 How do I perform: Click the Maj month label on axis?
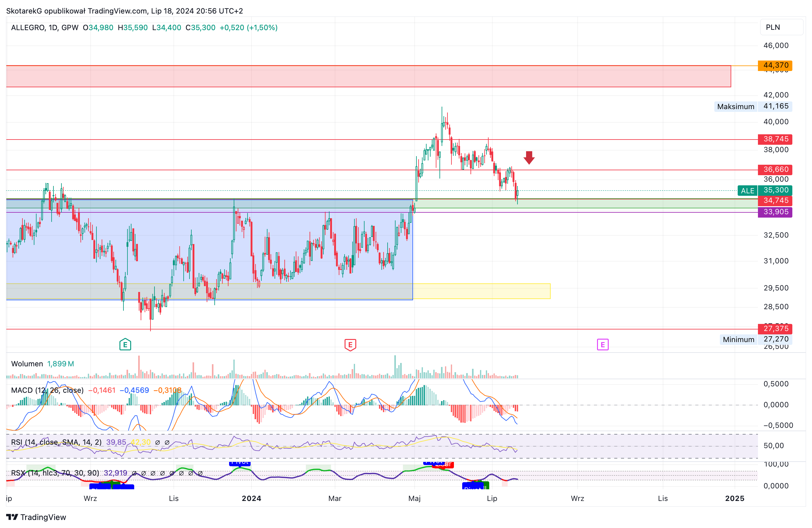[414, 498]
